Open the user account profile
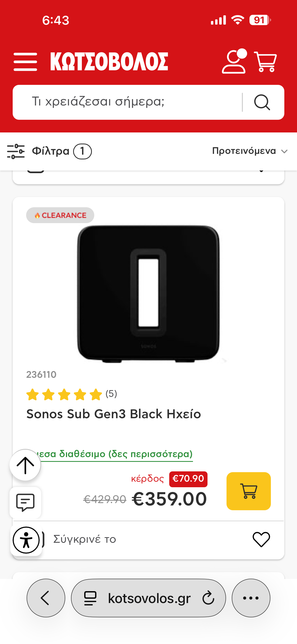Image resolution: width=297 pixels, height=644 pixels. point(234,61)
